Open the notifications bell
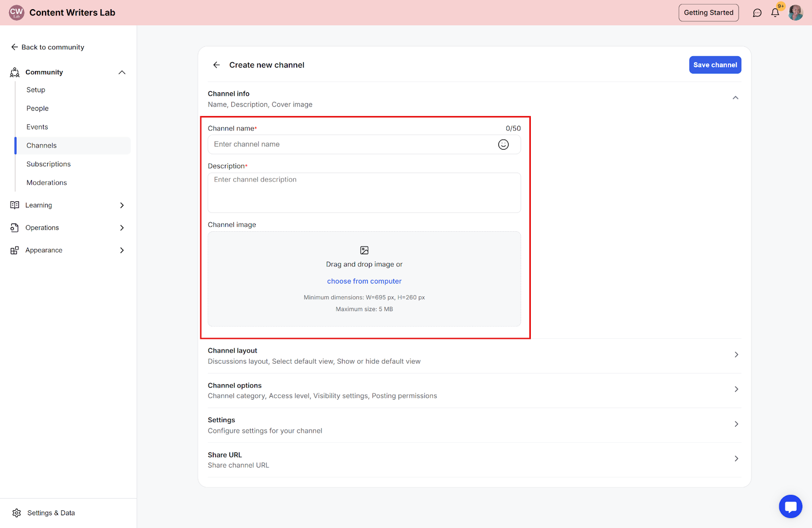812x528 pixels. coord(775,13)
